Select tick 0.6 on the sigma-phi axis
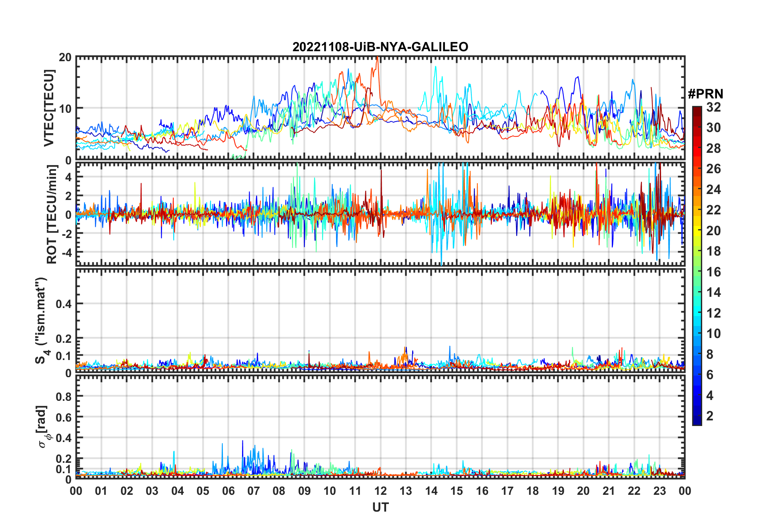Image resolution: width=761 pixels, height=532 pixels. tap(64, 418)
